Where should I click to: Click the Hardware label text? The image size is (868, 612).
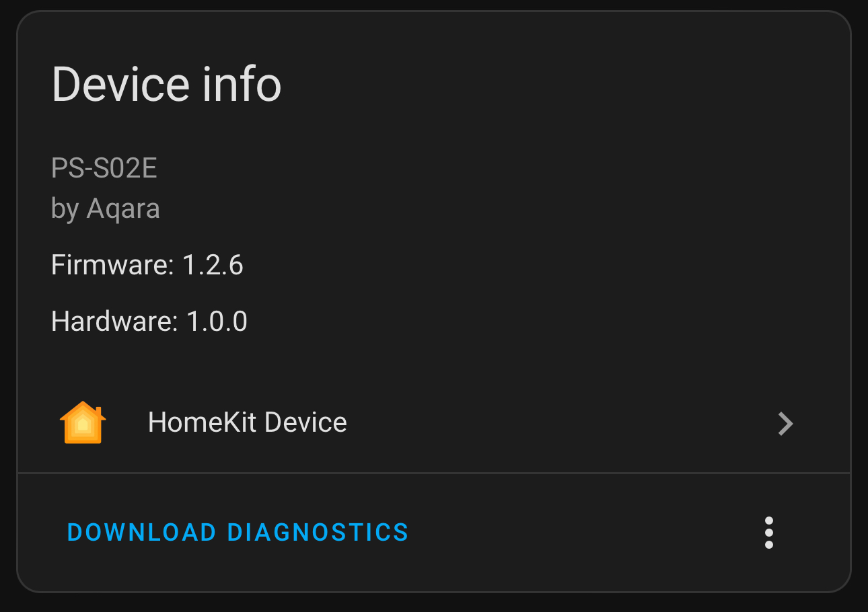pos(114,321)
